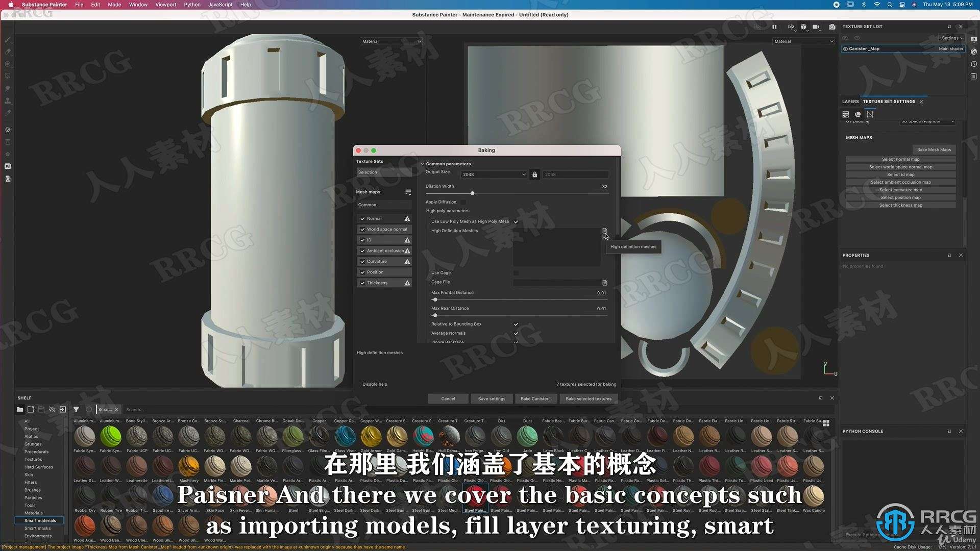Uncheck the Normal mesh map
The width and height of the screenshot is (980, 551).
(362, 218)
